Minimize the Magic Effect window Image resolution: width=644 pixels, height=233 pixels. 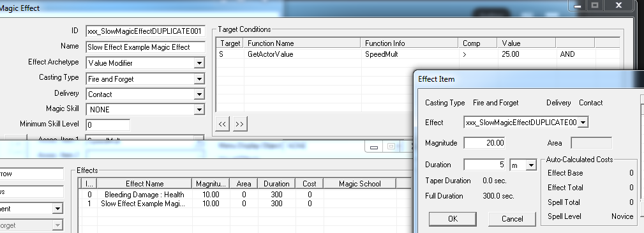tap(578, 5)
